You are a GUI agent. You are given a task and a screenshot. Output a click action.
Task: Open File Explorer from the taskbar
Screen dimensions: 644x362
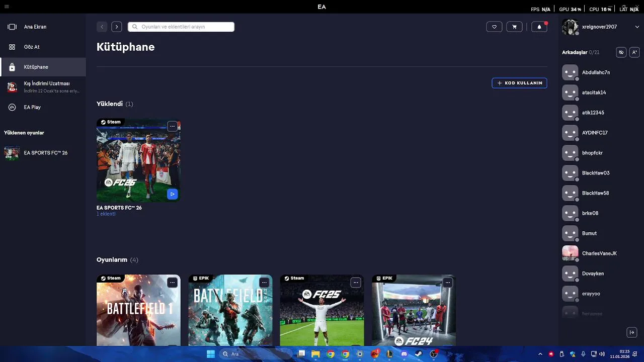[x=315, y=354]
